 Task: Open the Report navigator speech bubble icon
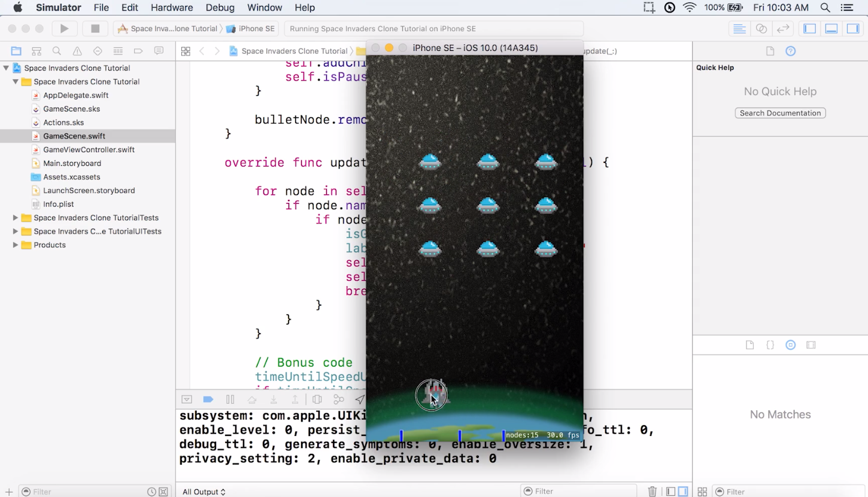tap(159, 51)
